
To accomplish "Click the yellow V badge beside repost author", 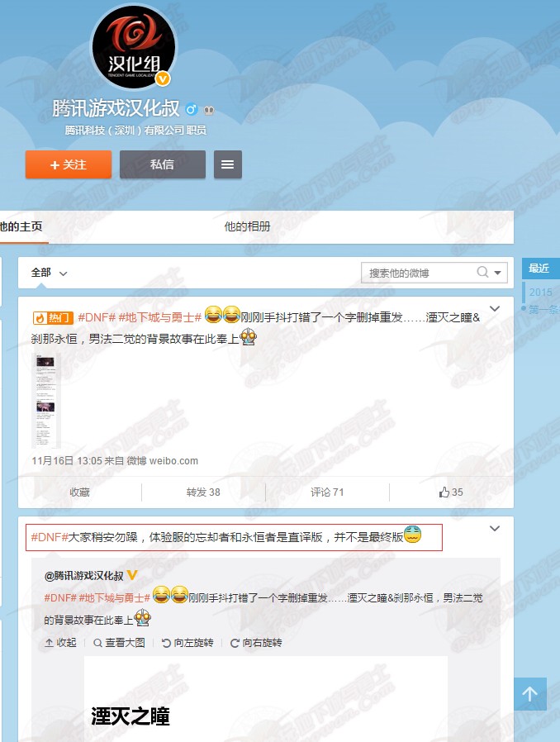I will 132,575.
